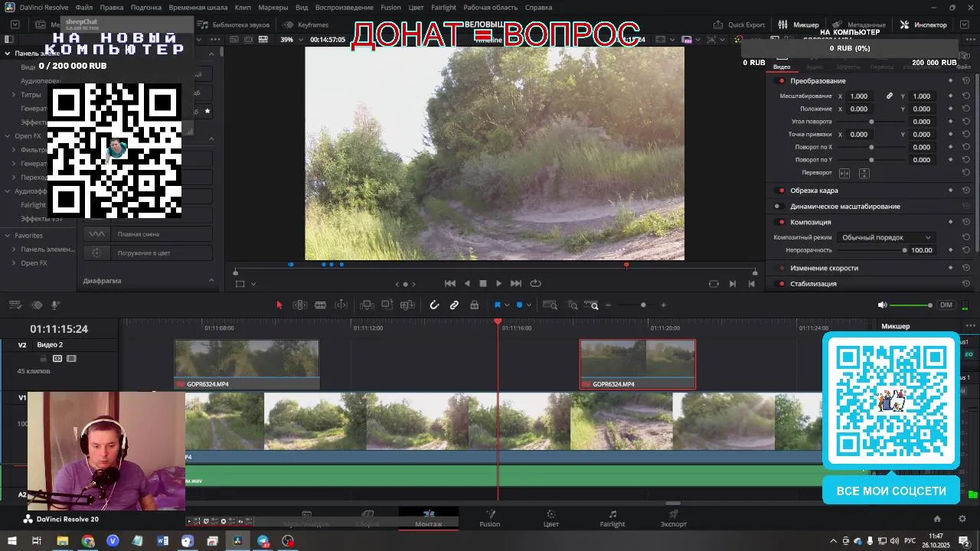
Task: Click the Insert clip toolbar icon
Action: [x=367, y=305]
